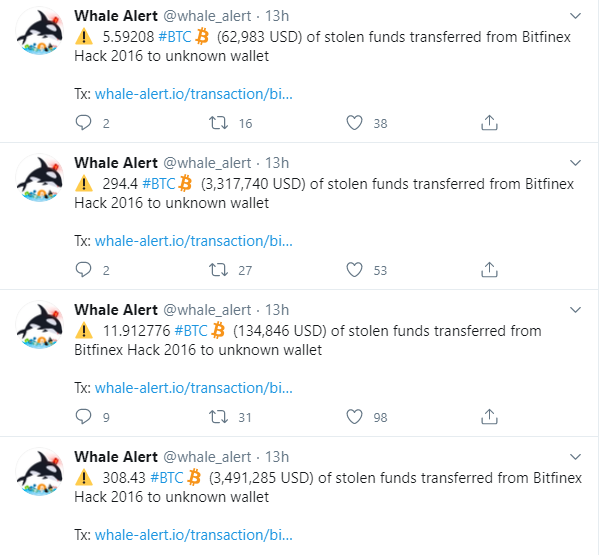Viewport: 603px width, 555px height.
Task: Reply to the 11.912776 BTC tweet
Action: click(84, 416)
